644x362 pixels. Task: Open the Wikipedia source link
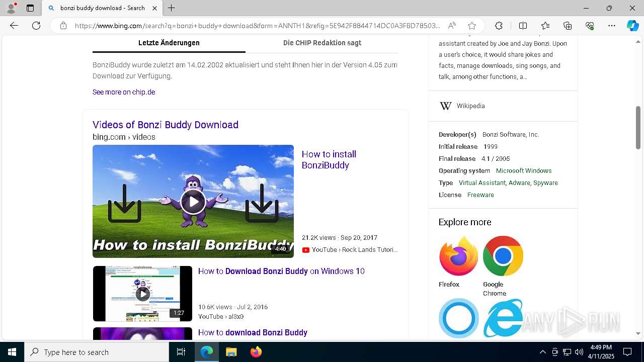click(471, 106)
